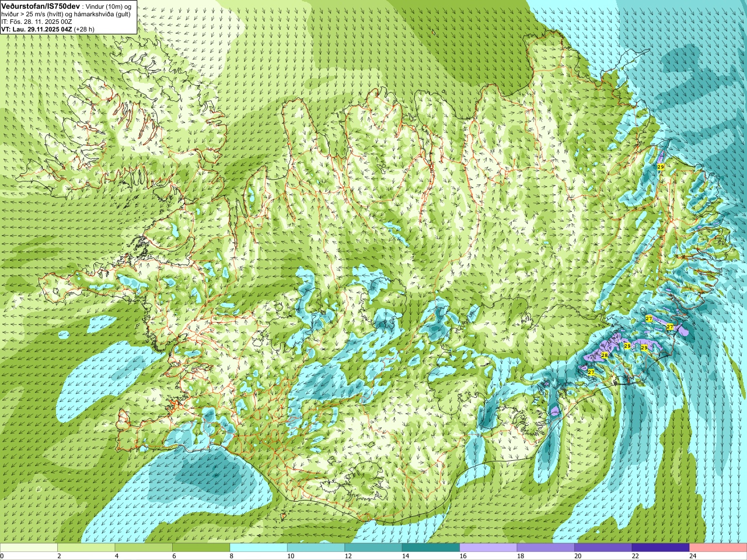Select the 0–2 m/s palest legend swatch

[29, 548]
